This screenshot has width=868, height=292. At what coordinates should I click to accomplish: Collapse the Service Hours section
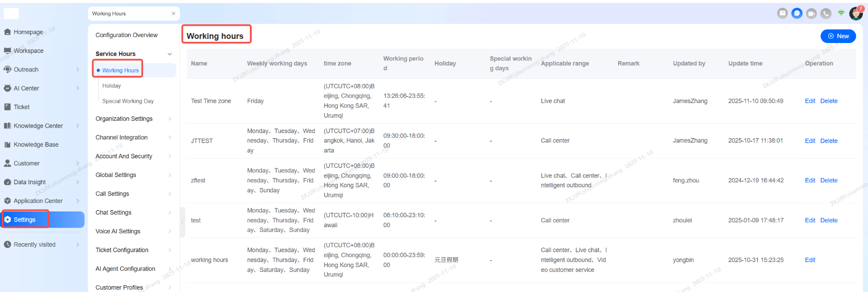pos(170,54)
